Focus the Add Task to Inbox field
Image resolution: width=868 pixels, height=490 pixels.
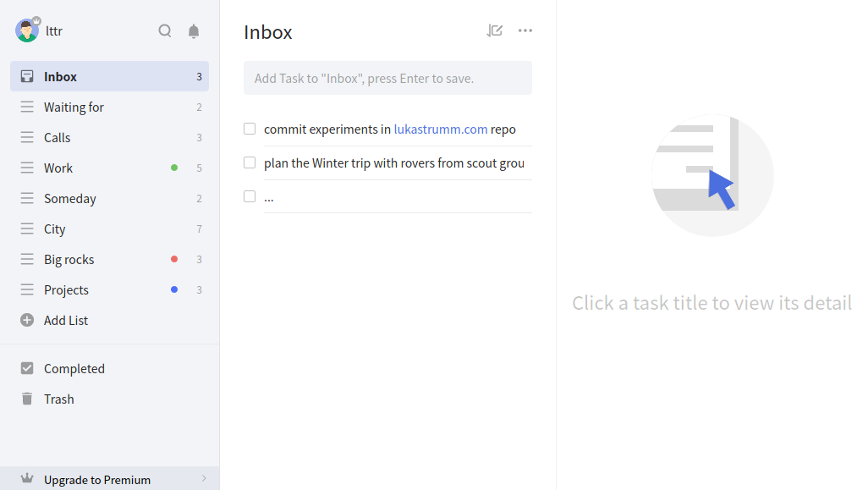[x=387, y=78]
